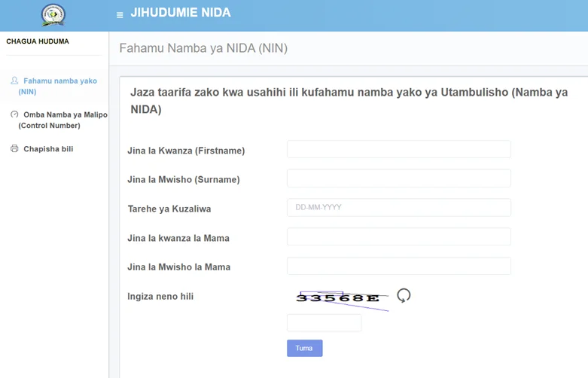Click the Ingiza neno hili label

(x=160, y=297)
